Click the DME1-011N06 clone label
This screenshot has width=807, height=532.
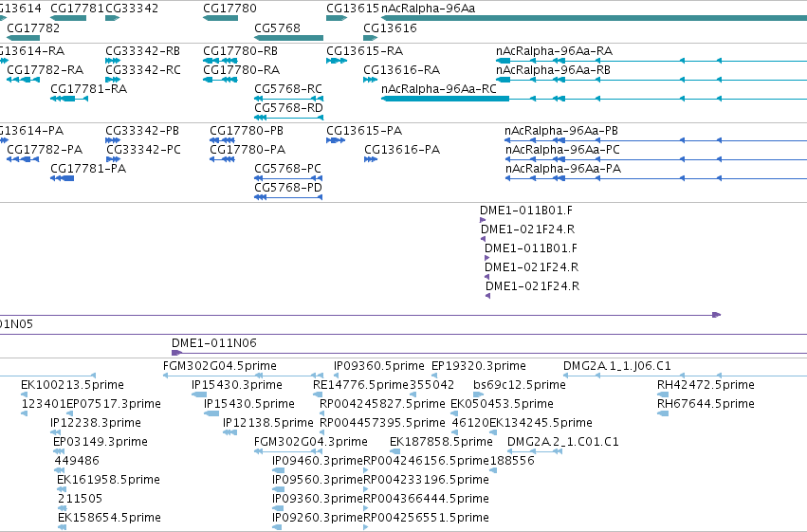click(214, 342)
